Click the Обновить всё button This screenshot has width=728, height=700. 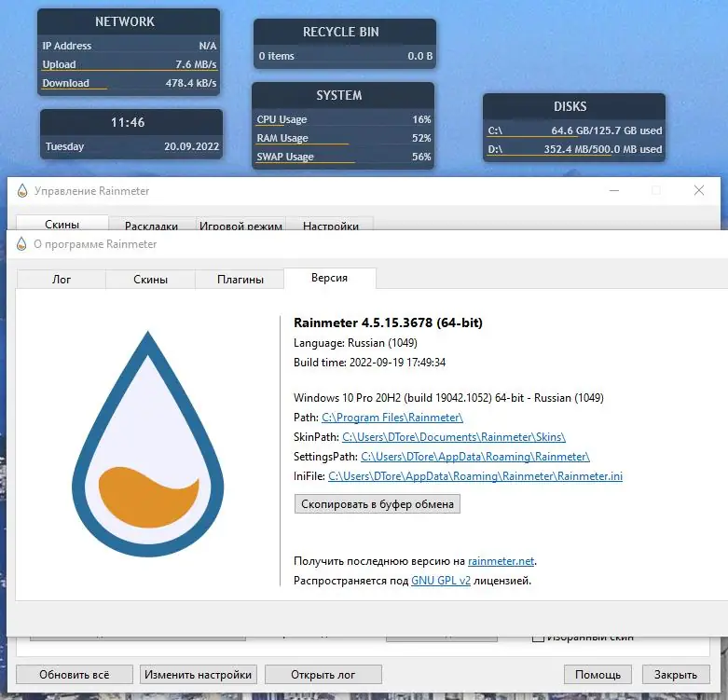pyautogui.click(x=75, y=675)
